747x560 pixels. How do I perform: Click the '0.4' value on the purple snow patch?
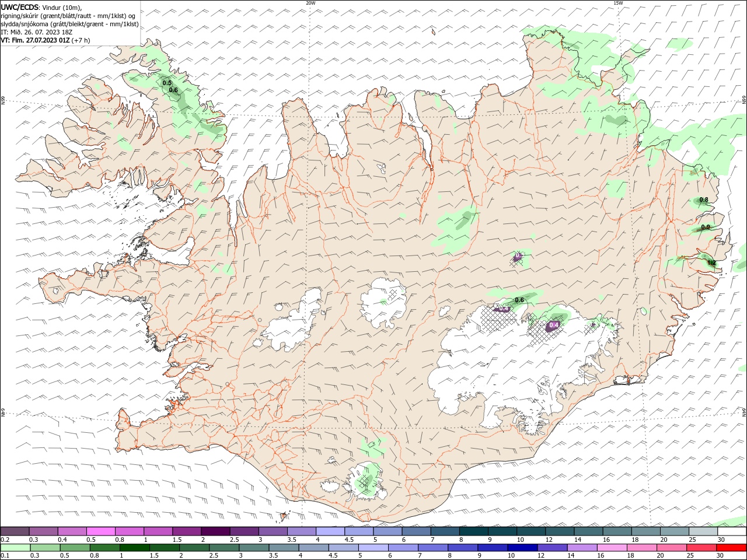(554, 325)
